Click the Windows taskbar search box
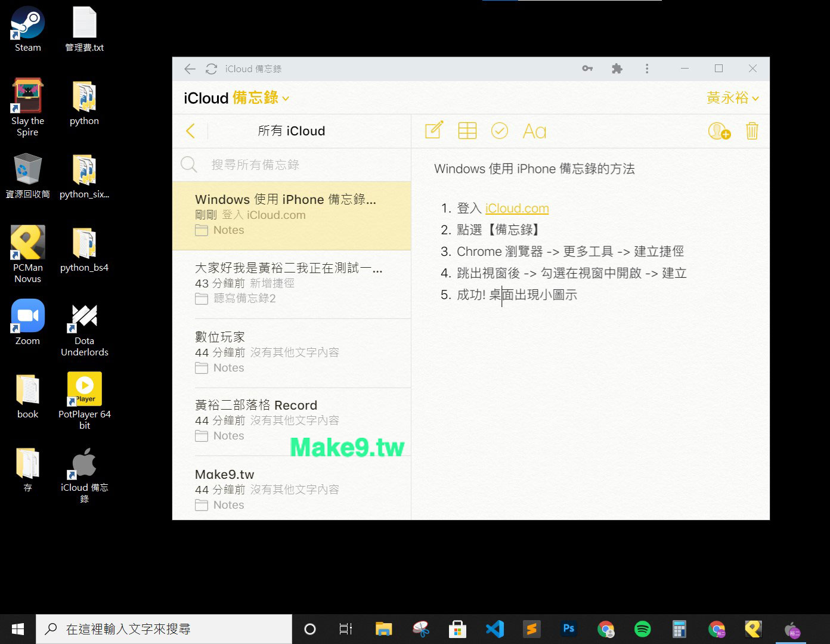The height and width of the screenshot is (644, 830). [x=164, y=629]
